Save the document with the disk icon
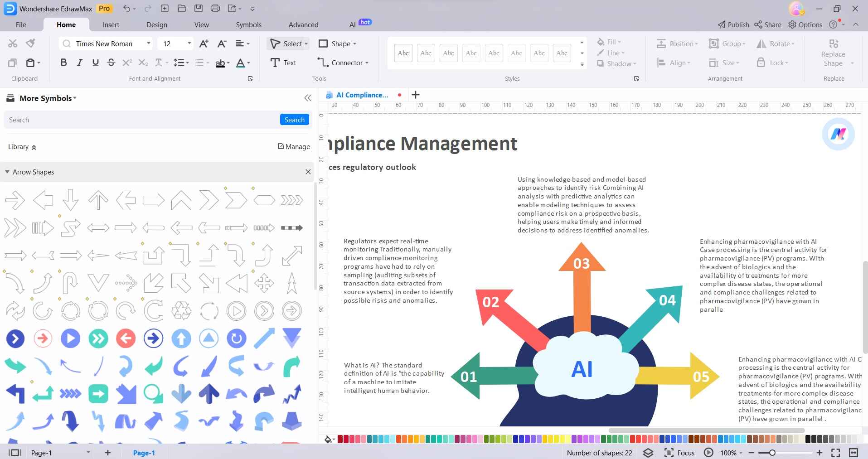The height and width of the screenshot is (459, 868). (x=199, y=9)
